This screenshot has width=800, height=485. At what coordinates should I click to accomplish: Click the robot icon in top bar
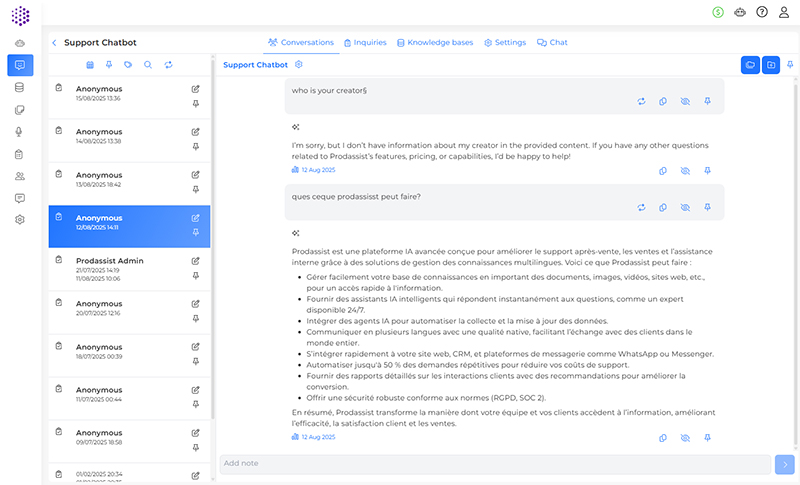tap(740, 12)
